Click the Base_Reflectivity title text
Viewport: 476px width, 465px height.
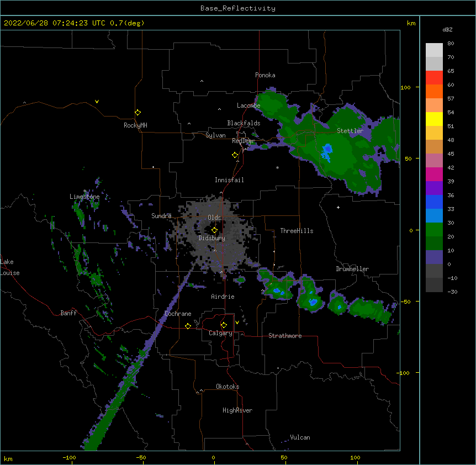[238, 8]
